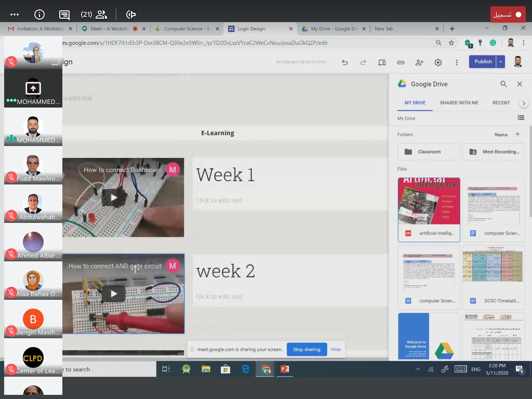Screen dimensions: 532x399
Task: Search in Google Drive panel
Action: tap(503, 84)
